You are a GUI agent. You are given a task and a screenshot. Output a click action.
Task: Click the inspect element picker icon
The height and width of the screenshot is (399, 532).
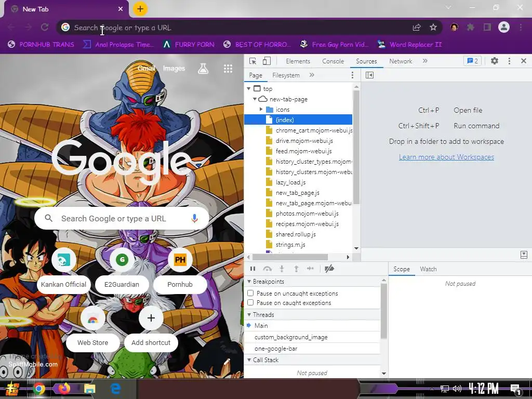point(252,61)
